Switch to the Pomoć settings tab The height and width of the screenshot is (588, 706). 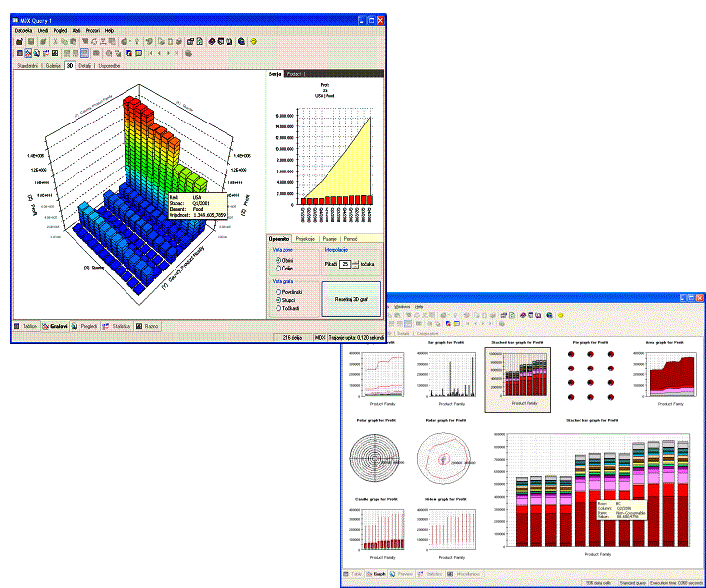coord(350,239)
